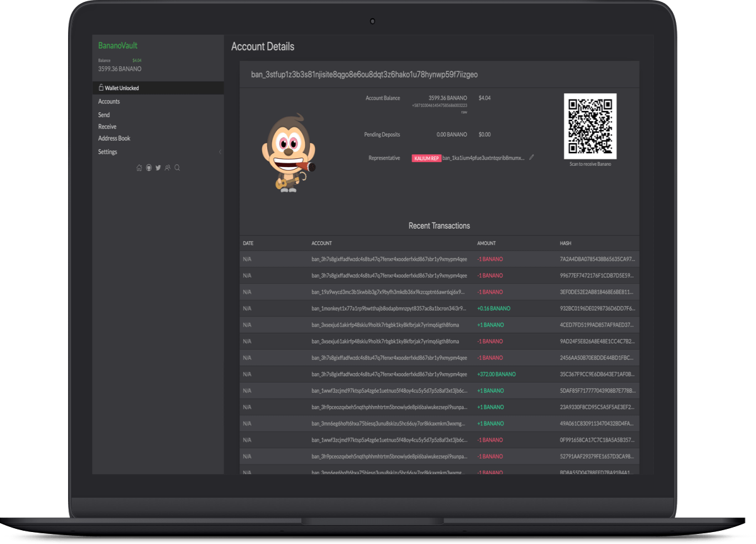Expand the Settings chevron in the sidebar
The image size is (756, 544).
tap(220, 152)
